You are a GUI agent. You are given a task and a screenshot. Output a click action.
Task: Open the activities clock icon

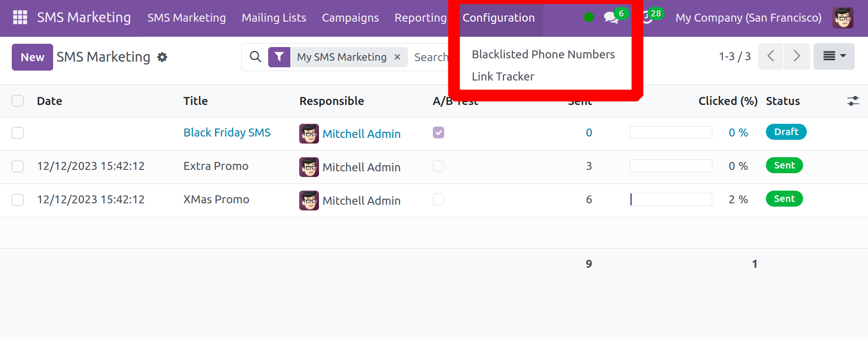(648, 18)
